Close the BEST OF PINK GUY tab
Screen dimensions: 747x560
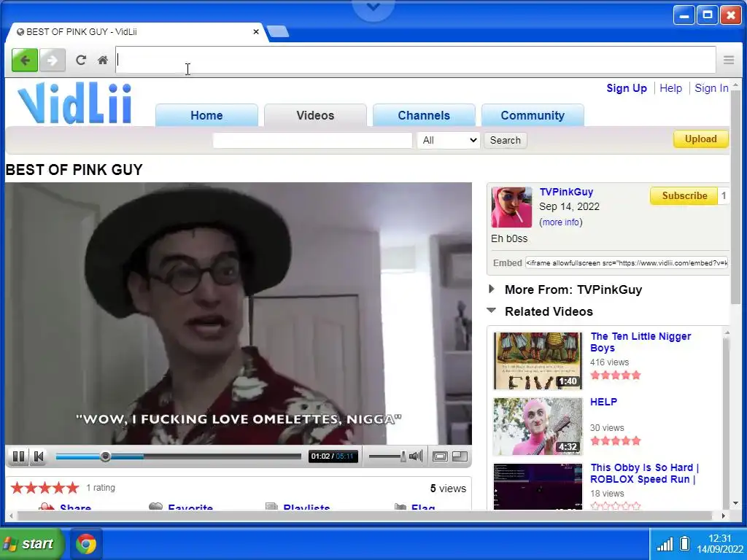pyautogui.click(x=256, y=32)
